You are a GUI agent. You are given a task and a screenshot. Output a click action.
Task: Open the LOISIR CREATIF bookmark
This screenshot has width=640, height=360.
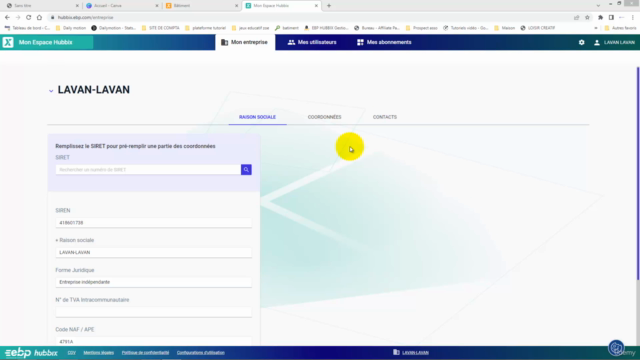[538, 28]
